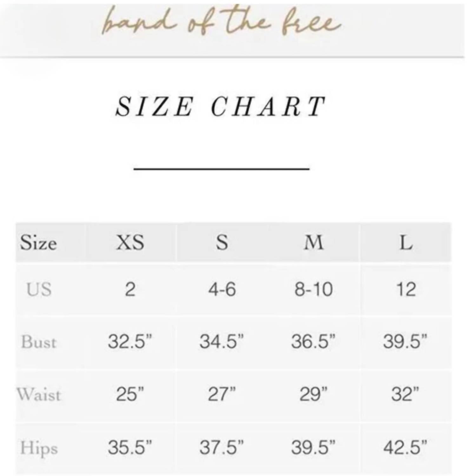Viewport: 476px width, 476px height.
Task: Click the XS bust 32.5" value
Action: [x=130, y=342]
